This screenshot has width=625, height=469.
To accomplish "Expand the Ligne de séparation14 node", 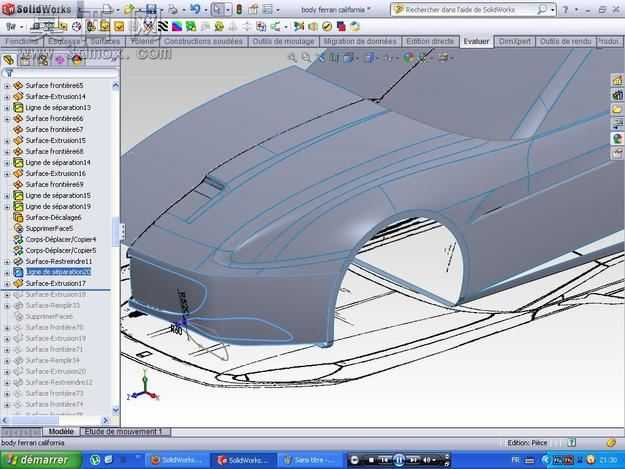I will pos(6,163).
